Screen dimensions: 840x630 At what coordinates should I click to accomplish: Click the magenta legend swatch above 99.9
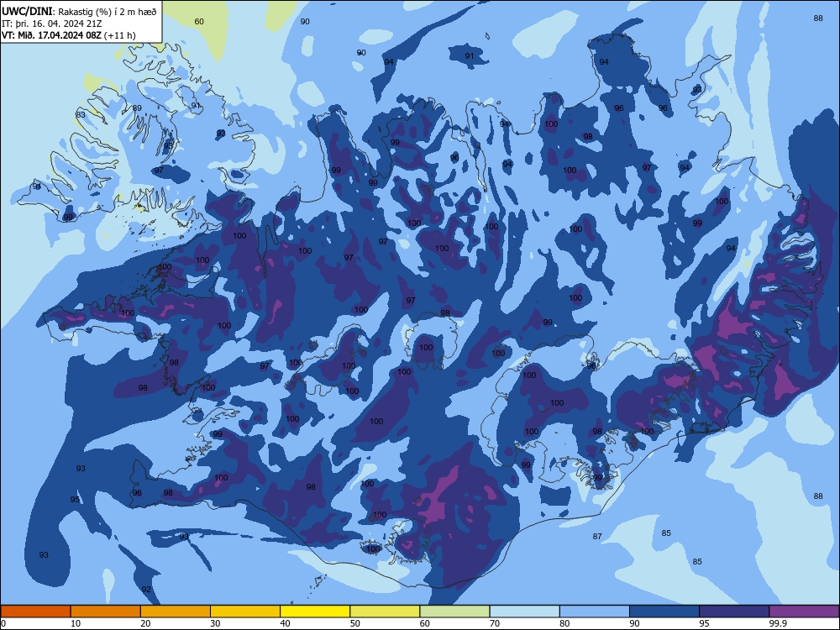click(x=804, y=612)
